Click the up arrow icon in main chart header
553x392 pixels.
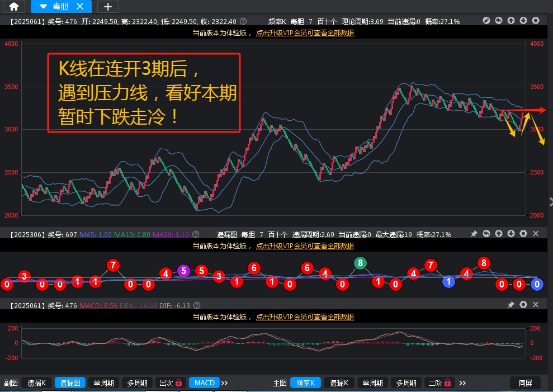point(511,21)
